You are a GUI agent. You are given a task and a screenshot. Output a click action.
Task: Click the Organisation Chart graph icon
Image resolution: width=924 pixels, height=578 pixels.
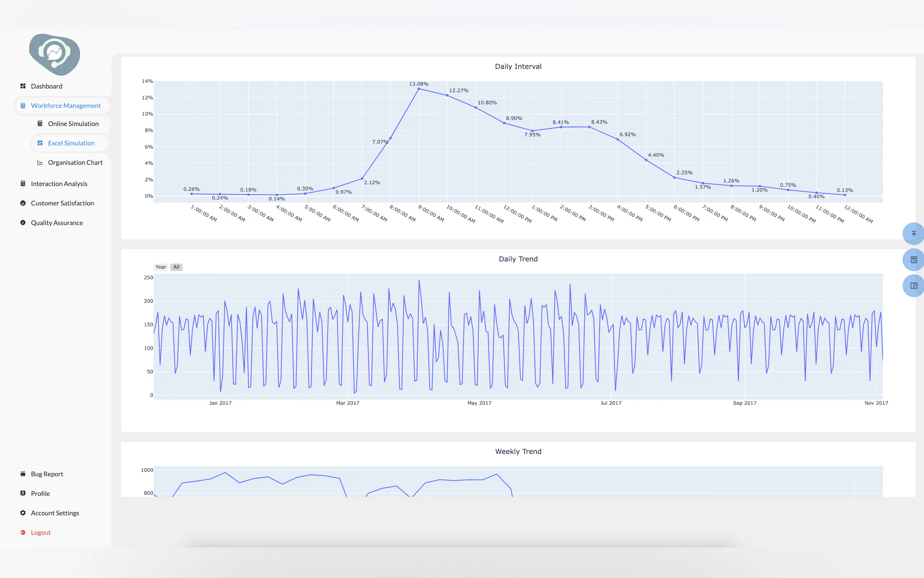click(x=40, y=162)
